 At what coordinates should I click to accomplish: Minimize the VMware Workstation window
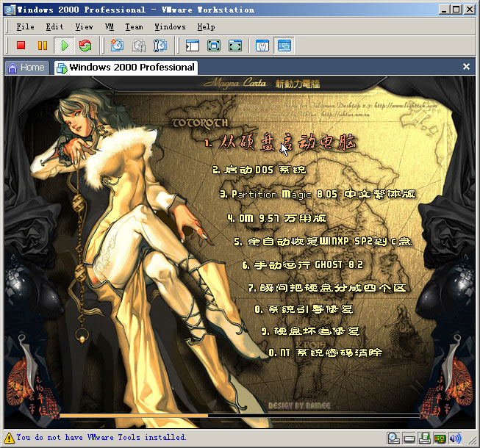pos(444,10)
